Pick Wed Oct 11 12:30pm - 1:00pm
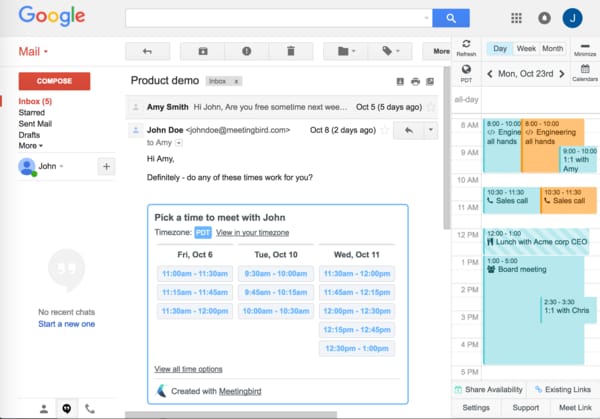The image size is (600, 419). 357,348
